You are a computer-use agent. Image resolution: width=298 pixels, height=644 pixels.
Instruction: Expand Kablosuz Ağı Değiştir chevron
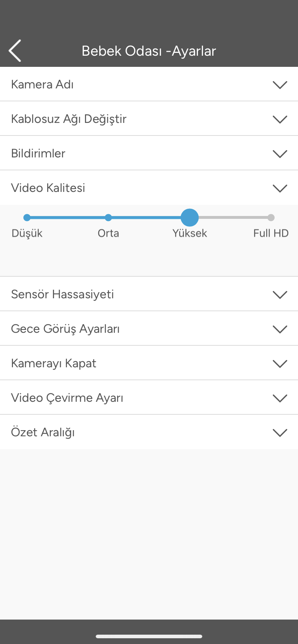pyautogui.click(x=280, y=119)
